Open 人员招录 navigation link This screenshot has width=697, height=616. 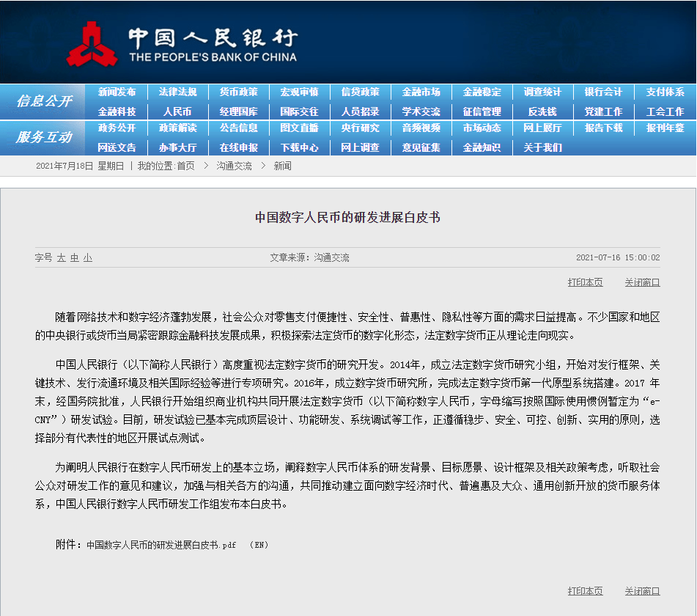point(360,111)
